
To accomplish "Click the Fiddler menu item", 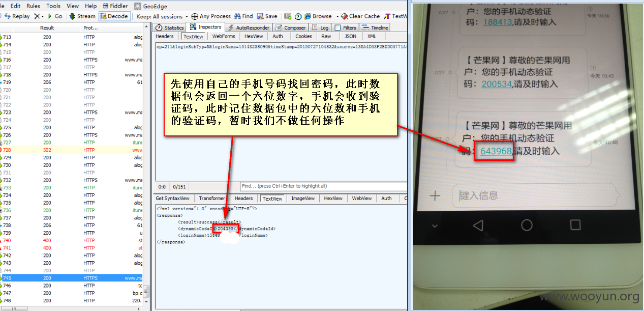I will (115, 6).
